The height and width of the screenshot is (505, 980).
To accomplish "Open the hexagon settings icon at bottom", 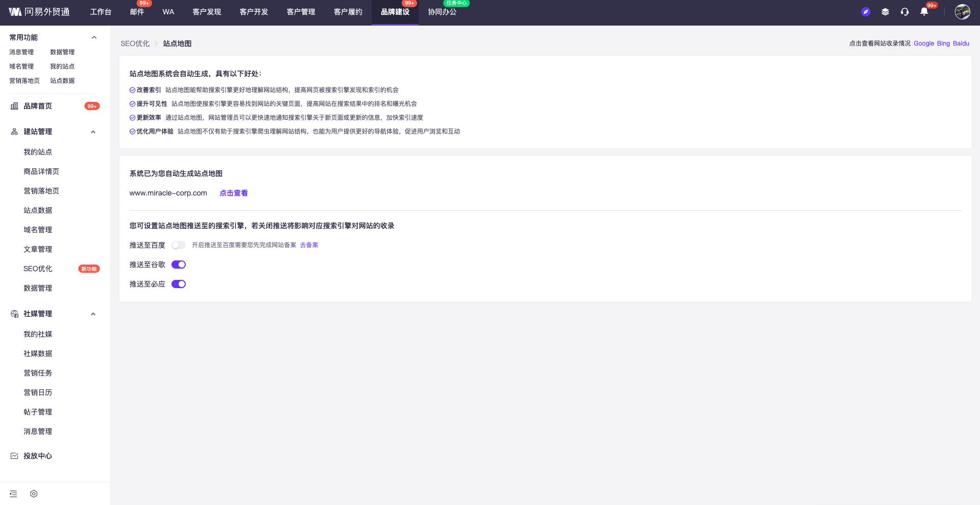I will pos(34,494).
